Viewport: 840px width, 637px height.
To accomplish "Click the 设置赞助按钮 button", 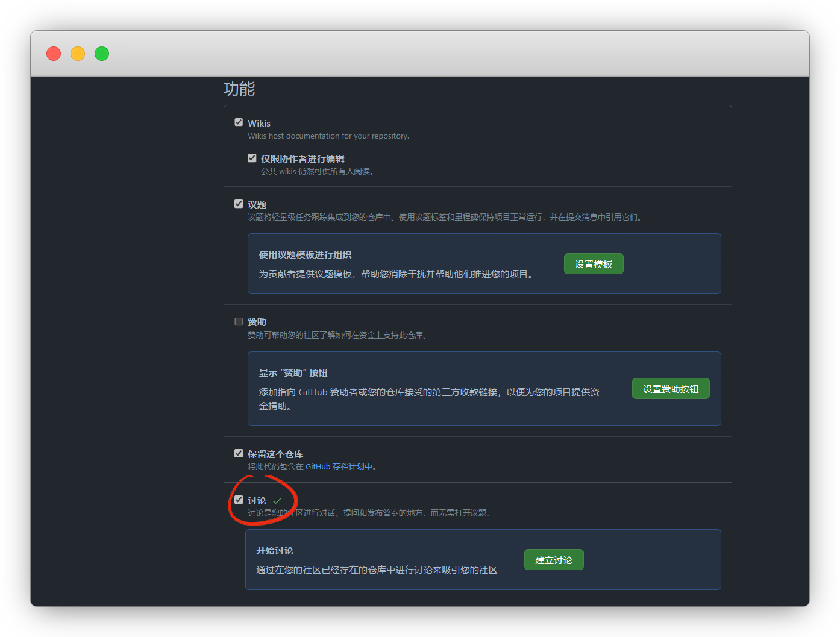I will [670, 389].
